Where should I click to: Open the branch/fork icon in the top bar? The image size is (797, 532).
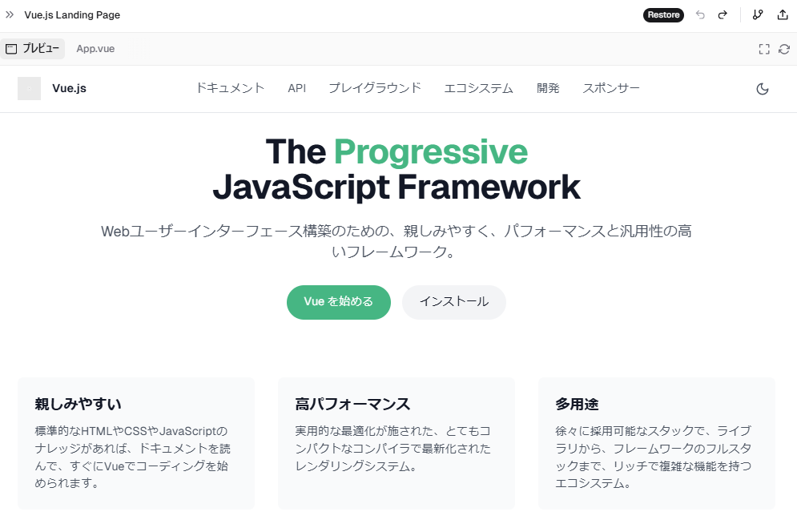[x=758, y=14]
